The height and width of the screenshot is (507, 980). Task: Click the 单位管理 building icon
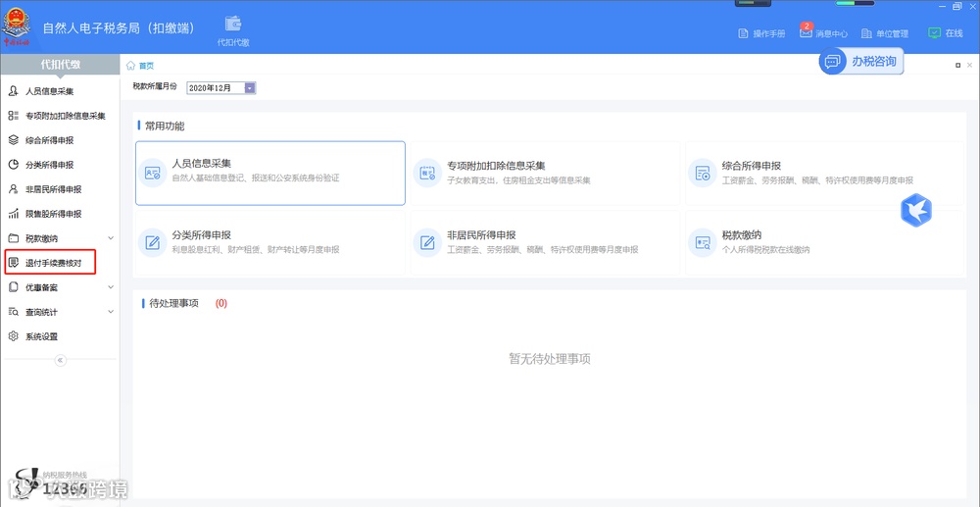coord(866,33)
